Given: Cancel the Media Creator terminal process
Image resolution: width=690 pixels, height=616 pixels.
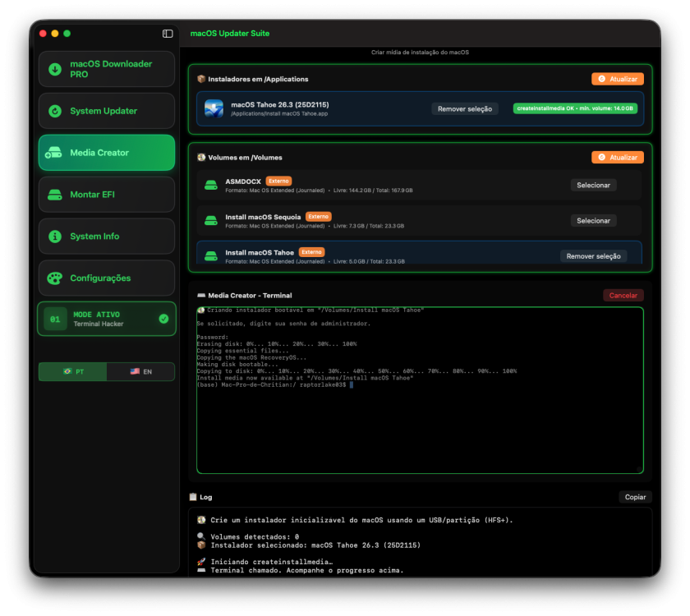Looking at the screenshot, I should click(x=623, y=296).
